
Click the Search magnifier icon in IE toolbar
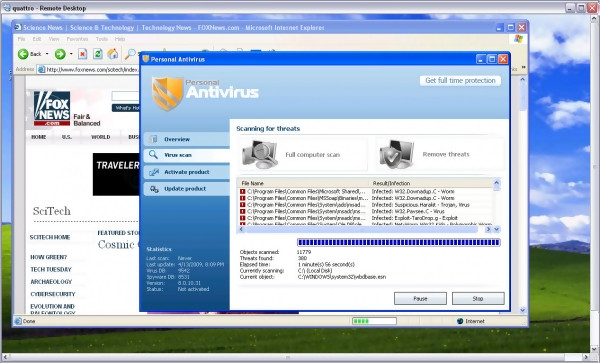130,54
